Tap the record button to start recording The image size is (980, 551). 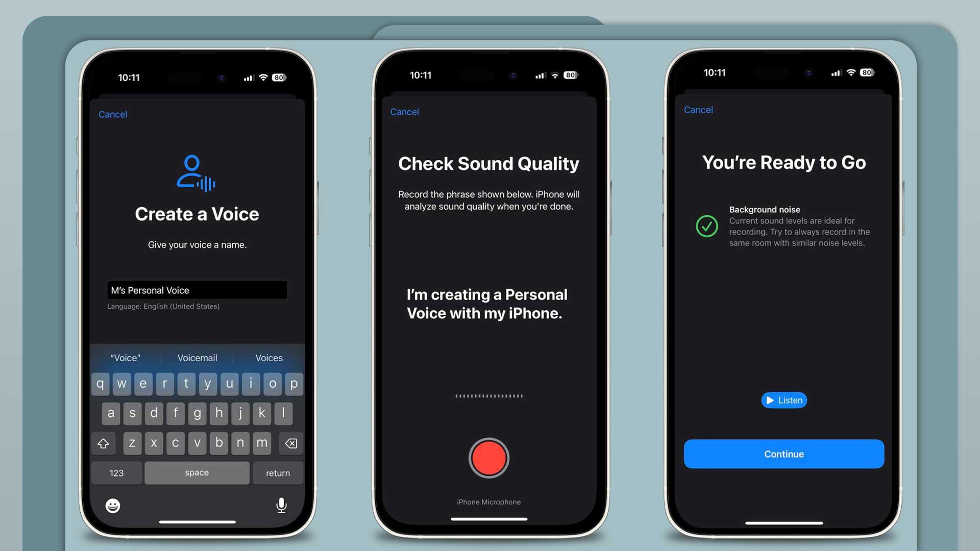pyautogui.click(x=488, y=459)
